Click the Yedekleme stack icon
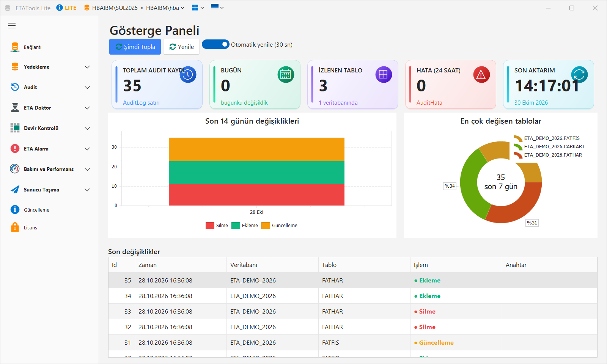607x364 pixels. (x=15, y=67)
